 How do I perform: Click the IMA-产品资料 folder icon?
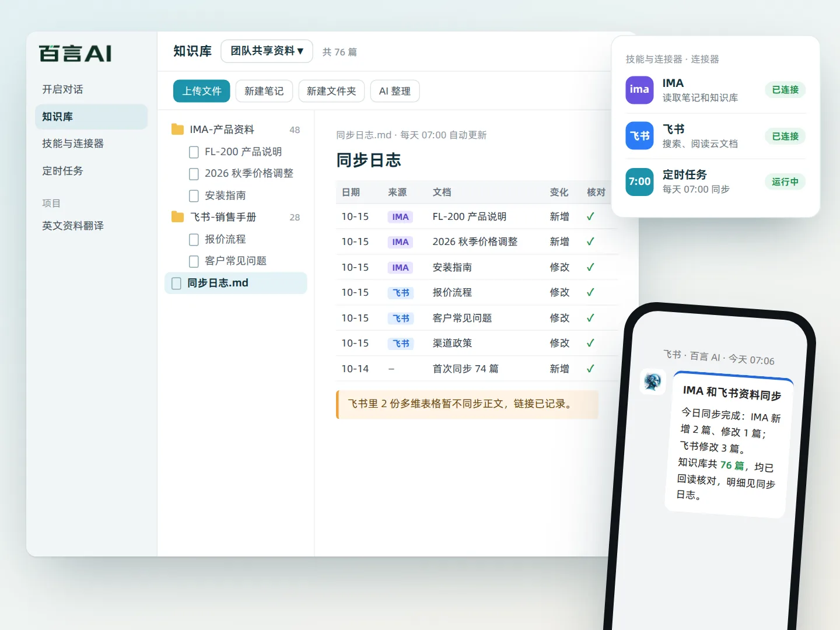tap(177, 129)
